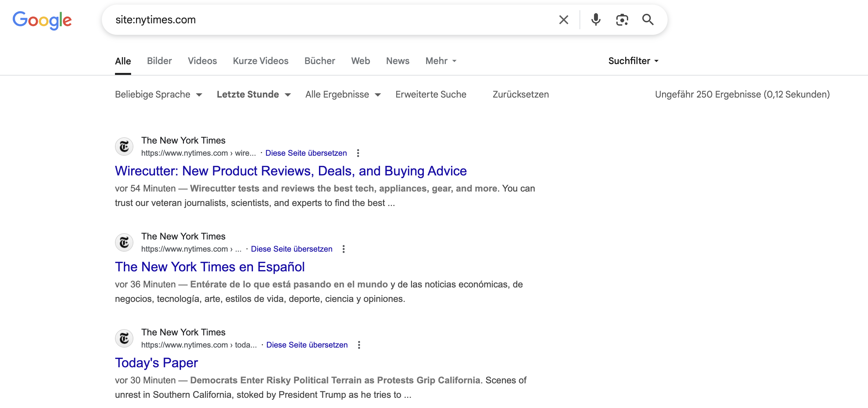The width and height of the screenshot is (868, 408).
Task: Open the three-dot menu on the Wirecutter result
Action: pyautogui.click(x=357, y=153)
